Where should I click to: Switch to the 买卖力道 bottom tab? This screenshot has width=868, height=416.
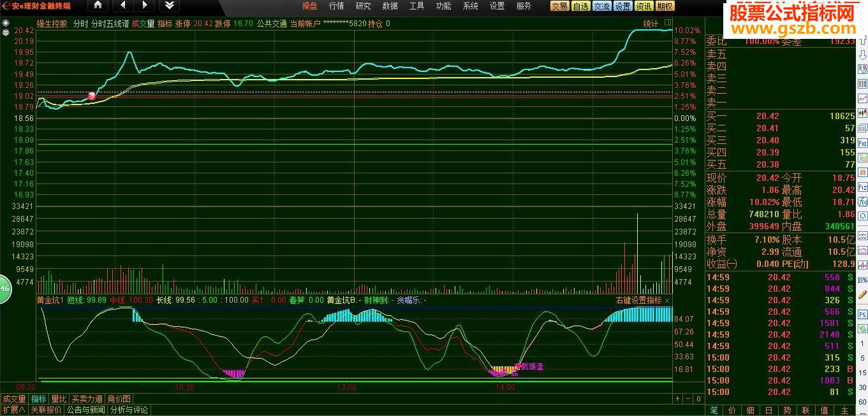87,399
